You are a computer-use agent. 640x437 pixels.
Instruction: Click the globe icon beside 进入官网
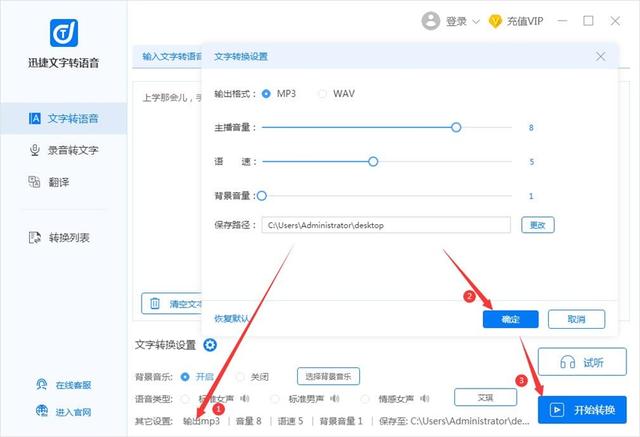42,411
